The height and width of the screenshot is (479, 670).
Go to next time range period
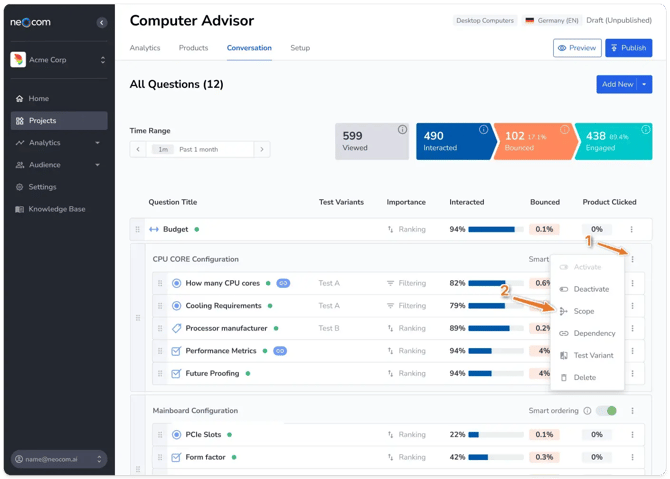tap(262, 149)
